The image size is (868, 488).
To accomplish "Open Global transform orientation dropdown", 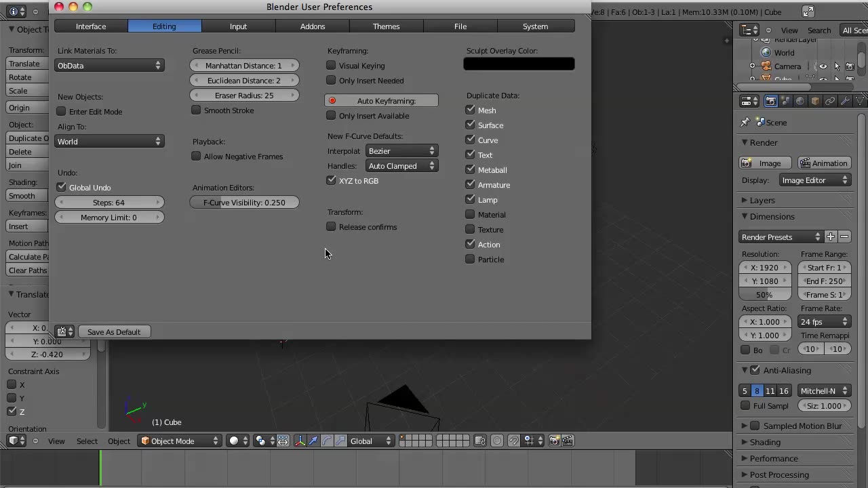I will 371,441.
